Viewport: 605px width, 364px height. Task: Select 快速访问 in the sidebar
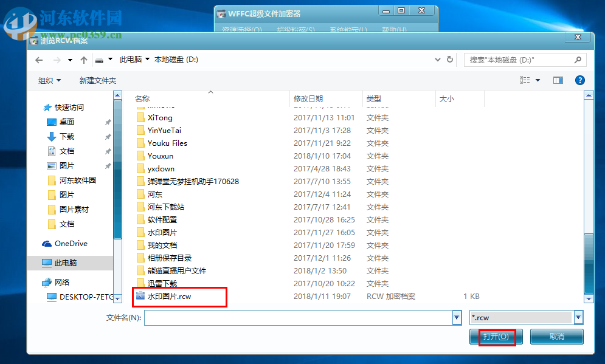(x=69, y=107)
